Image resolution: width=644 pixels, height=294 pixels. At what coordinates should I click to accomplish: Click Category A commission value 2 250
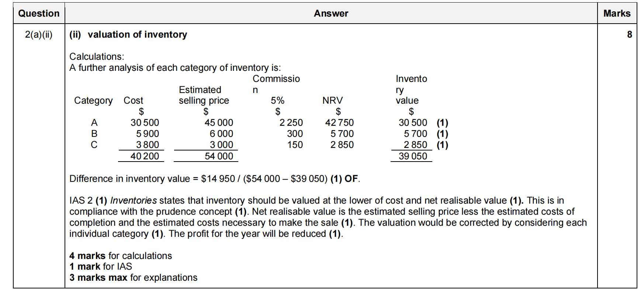(x=291, y=122)
